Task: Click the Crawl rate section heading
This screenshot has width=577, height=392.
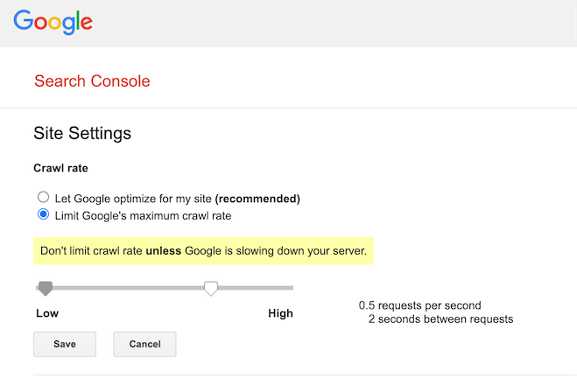Action: (60, 168)
